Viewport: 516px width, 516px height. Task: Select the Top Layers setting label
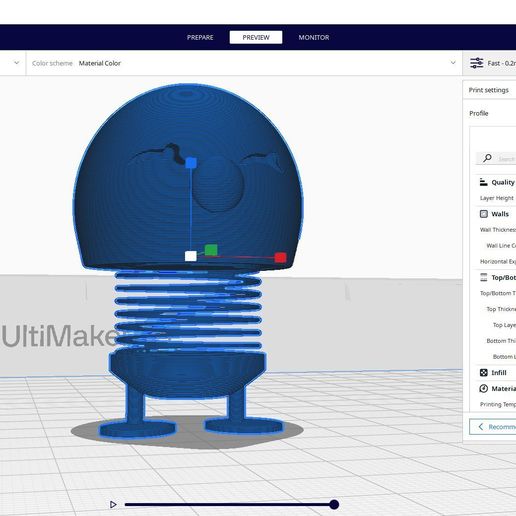point(504,325)
